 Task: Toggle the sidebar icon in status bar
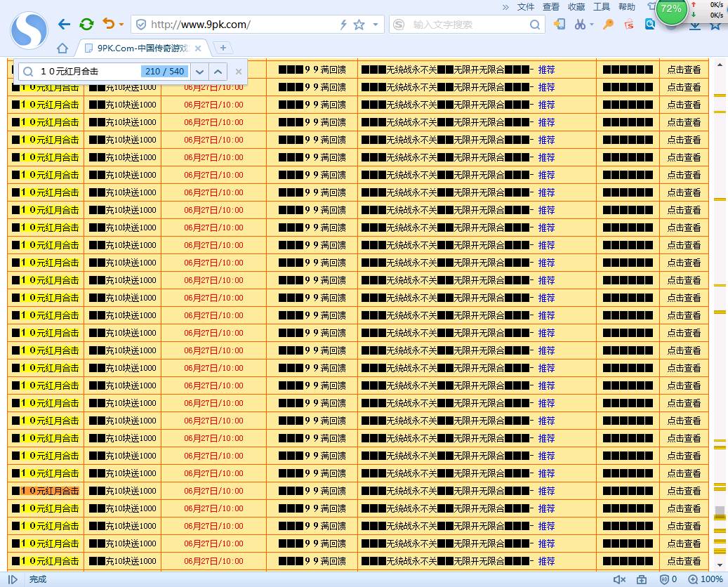[13, 579]
